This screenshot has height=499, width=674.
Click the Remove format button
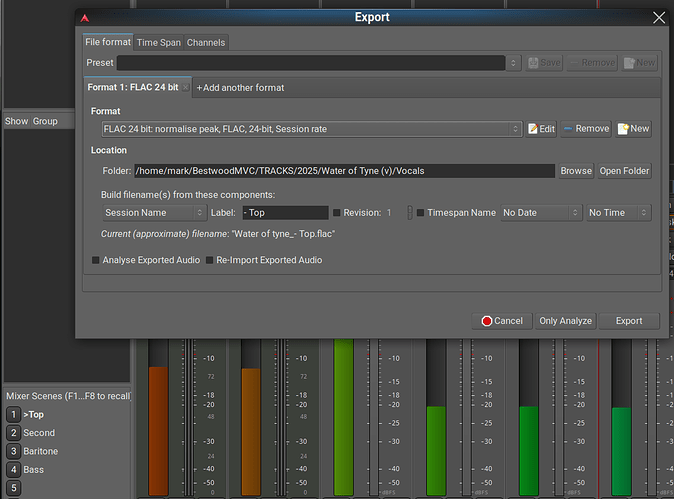585,129
